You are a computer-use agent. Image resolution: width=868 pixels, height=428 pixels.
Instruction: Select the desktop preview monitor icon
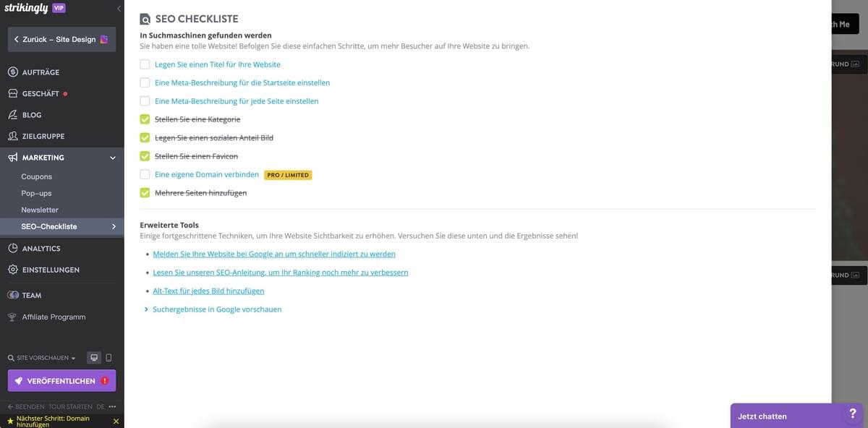tap(93, 357)
